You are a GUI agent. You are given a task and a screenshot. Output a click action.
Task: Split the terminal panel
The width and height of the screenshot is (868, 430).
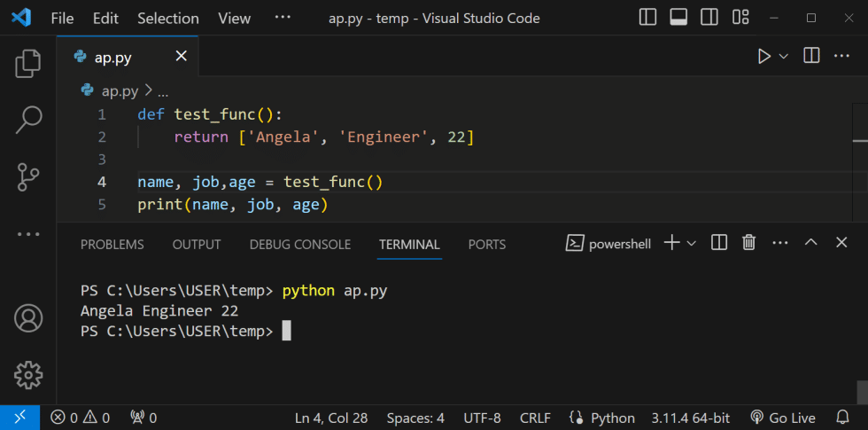tap(719, 243)
